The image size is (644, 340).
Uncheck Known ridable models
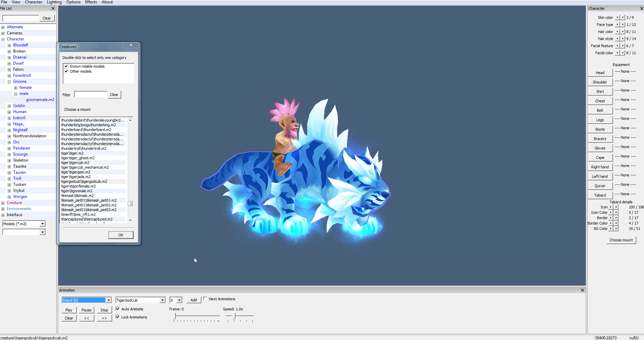tap(66, 66)
